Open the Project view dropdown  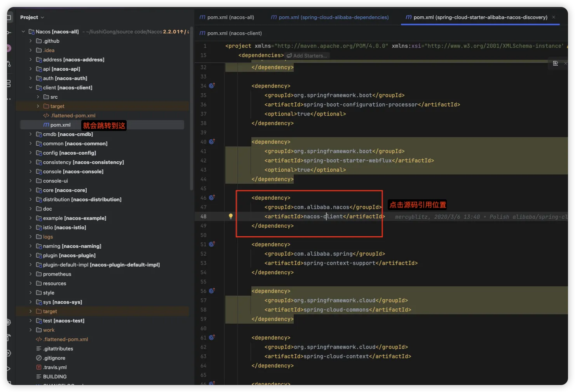coord(32,17)
